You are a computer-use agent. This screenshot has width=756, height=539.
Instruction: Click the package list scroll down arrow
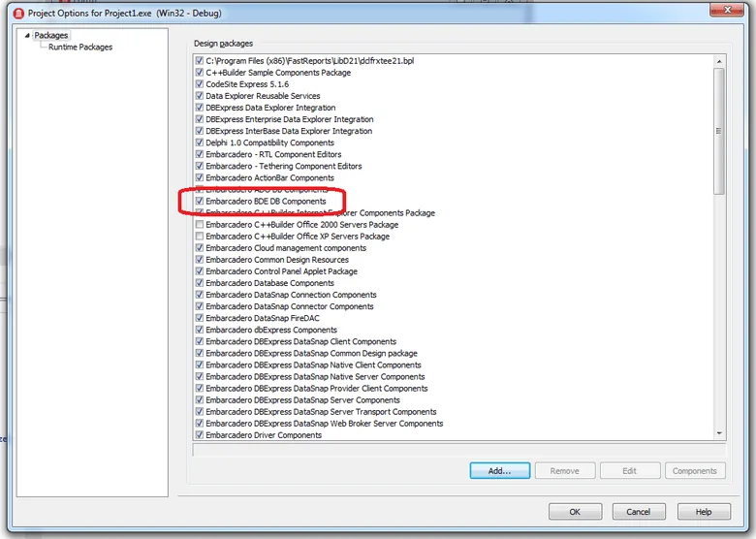pyautogui.click(x=719, y=433)
